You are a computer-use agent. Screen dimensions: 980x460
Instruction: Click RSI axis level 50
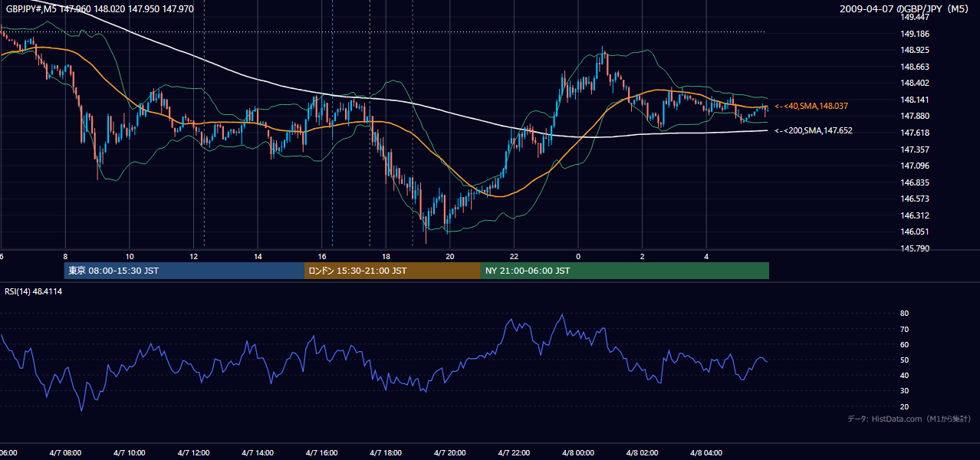coord(905,360)
